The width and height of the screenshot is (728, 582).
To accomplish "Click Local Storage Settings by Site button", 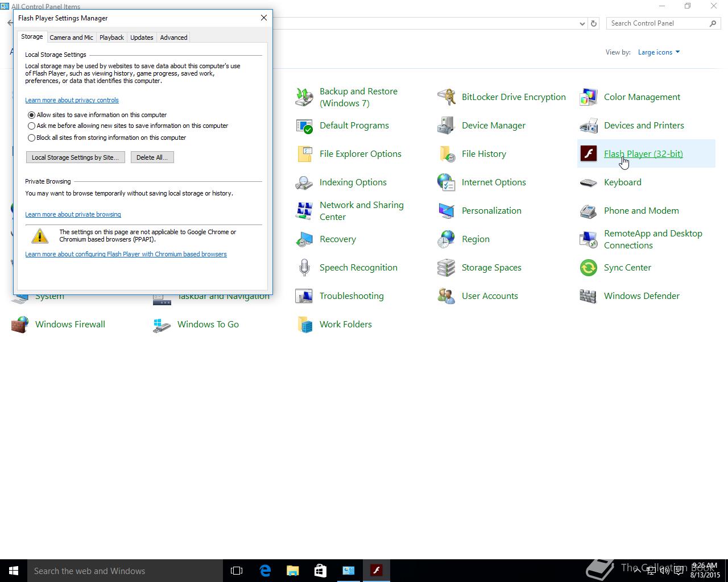I will coord(76,157).
